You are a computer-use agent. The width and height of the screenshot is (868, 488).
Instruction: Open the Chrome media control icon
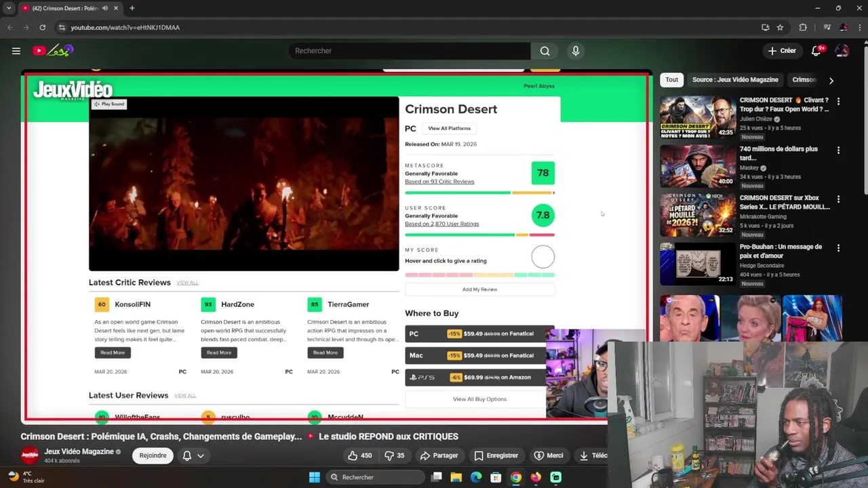(827, 27)
